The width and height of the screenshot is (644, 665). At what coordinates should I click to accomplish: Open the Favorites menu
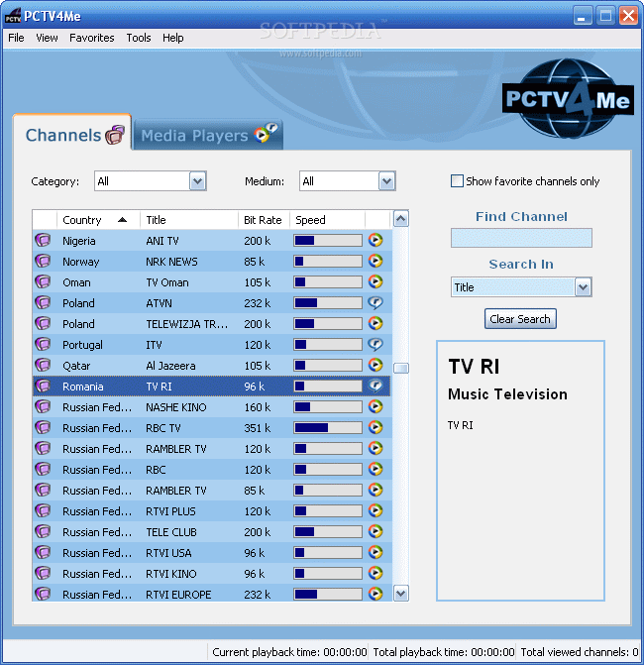click(91, 38)
